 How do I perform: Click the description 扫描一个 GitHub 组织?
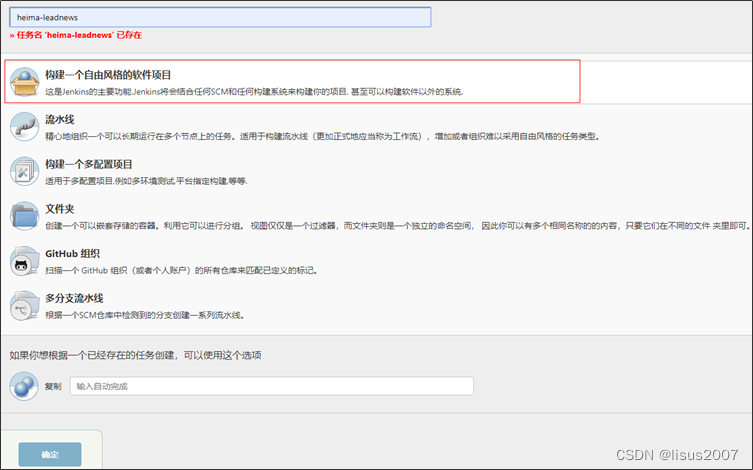tap(182, 270)
